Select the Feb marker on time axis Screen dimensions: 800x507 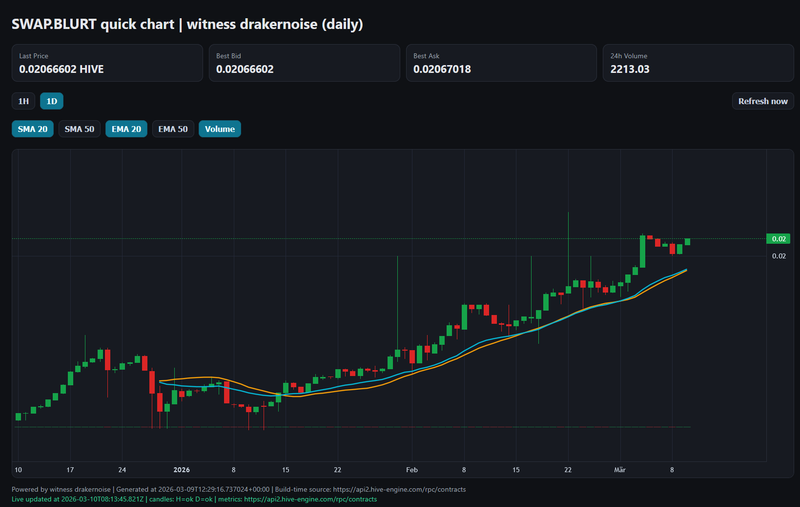click(411, 469)
